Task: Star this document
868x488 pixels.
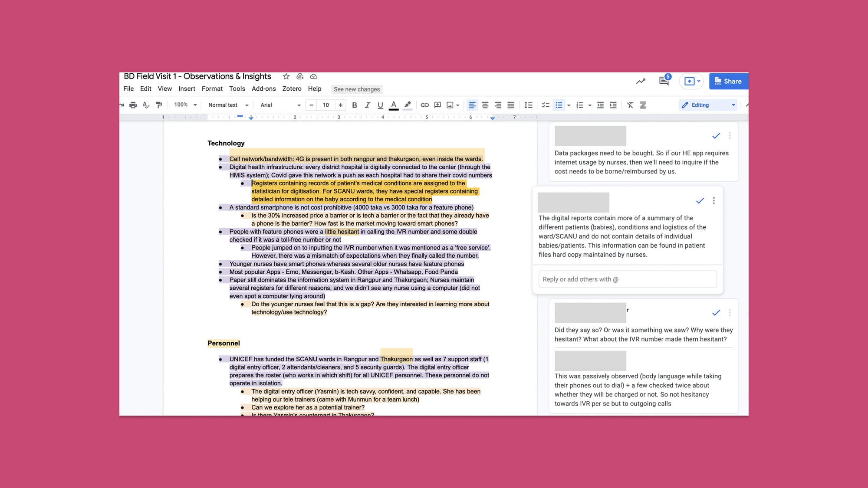Action: pyautogui.click(x=286, y=76)
